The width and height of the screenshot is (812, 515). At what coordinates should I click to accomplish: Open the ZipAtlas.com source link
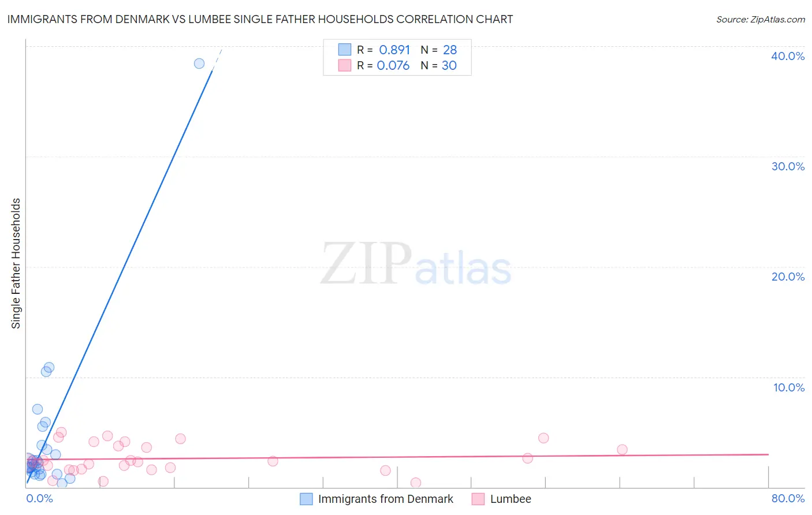click(760, 20)
